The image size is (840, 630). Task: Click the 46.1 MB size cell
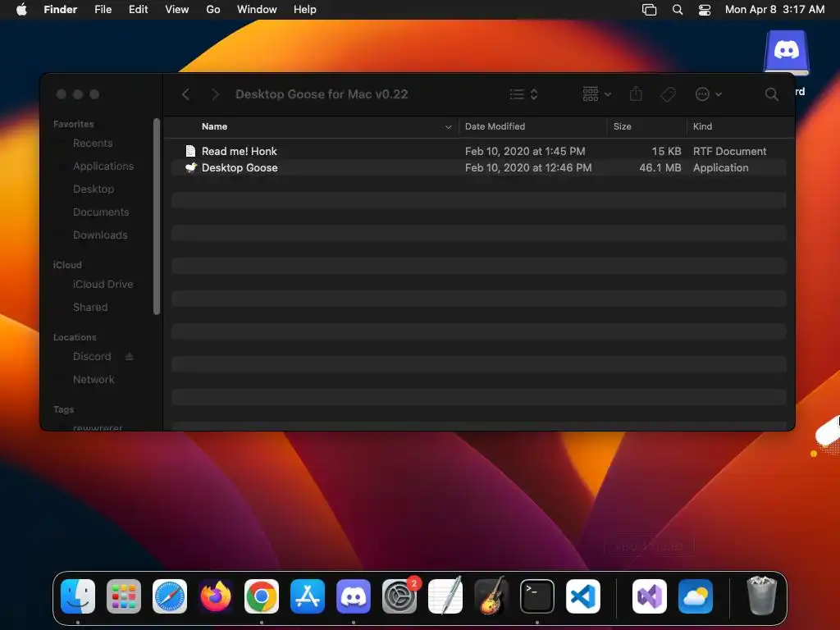[x=660, y=167]
